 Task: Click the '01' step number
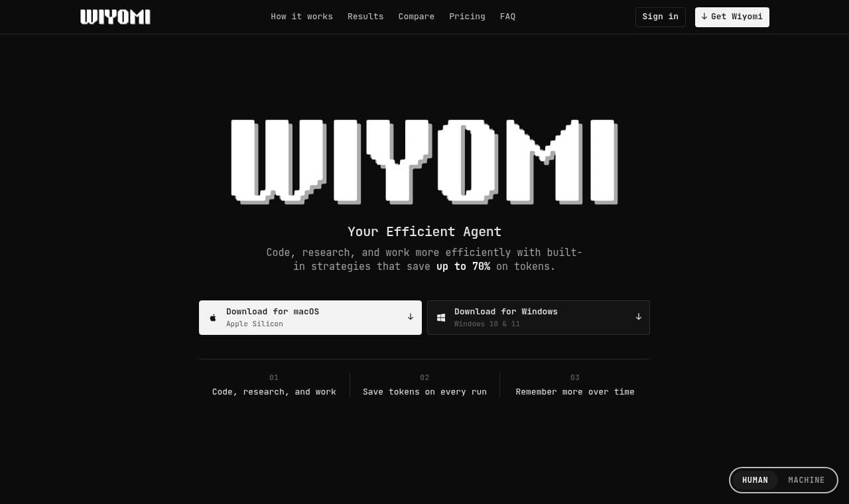274,377
